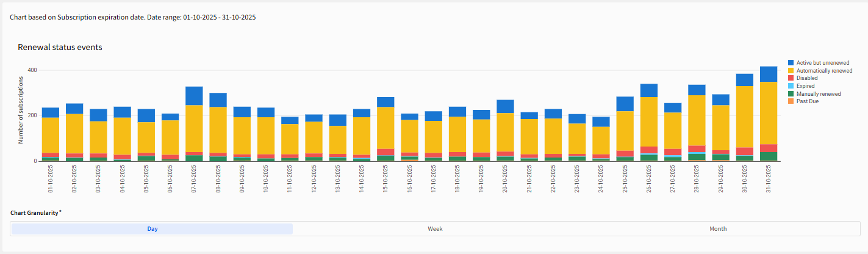
Task: Toggle Active but unrenewed series via legend label
Action: click(x=822, y=63)
